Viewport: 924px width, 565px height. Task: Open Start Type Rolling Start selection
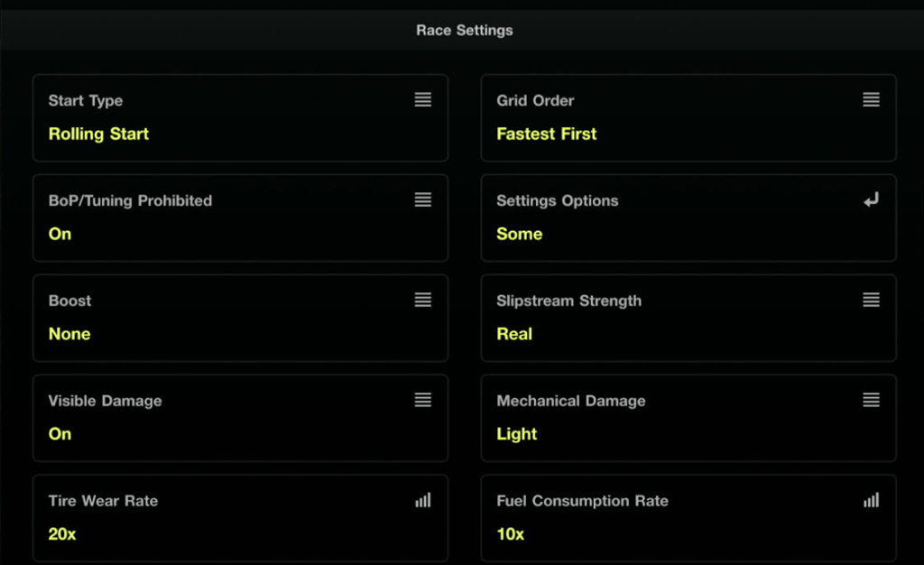98,134
